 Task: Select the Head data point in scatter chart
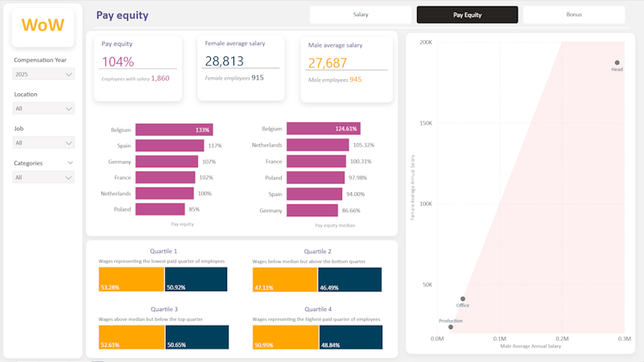pyautogui.click(x=617, y=63)
